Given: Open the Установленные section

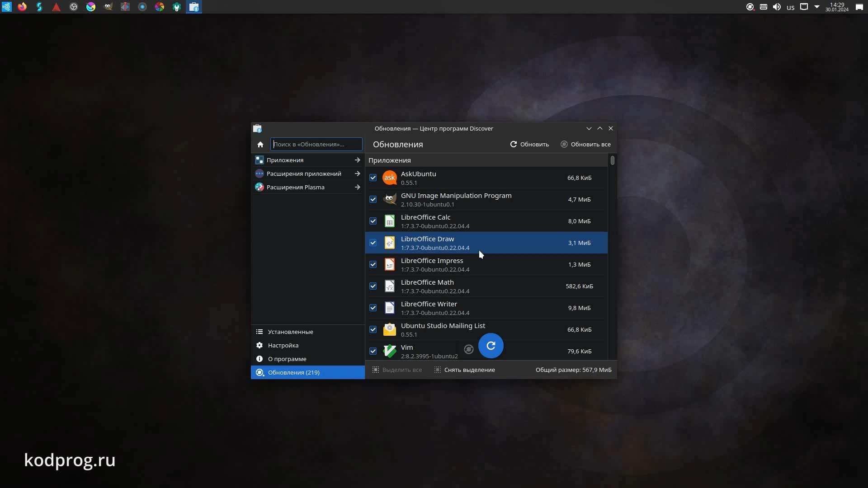Looking at the screenshot, I should (x=308, y=332).
